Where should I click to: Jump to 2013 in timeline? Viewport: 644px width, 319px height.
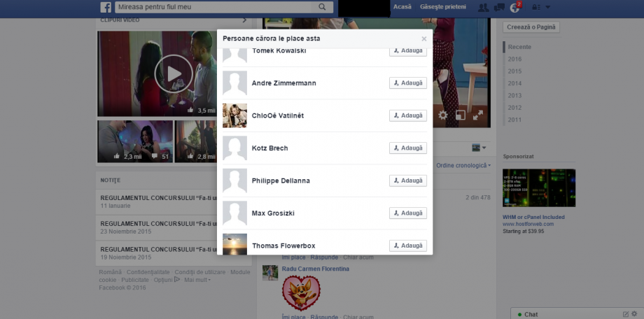(514, 95)
